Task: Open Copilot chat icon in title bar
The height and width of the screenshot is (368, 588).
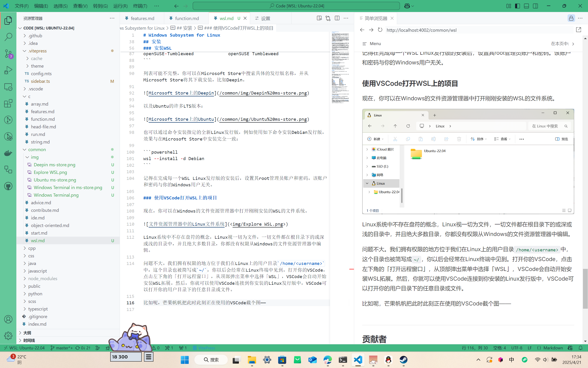Action: click(x=407, y=6)
